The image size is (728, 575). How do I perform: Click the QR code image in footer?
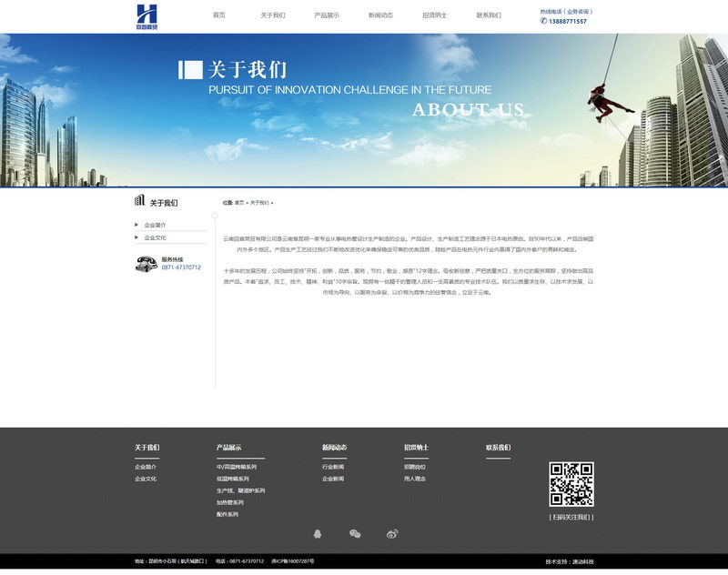(x=571, y=484)
